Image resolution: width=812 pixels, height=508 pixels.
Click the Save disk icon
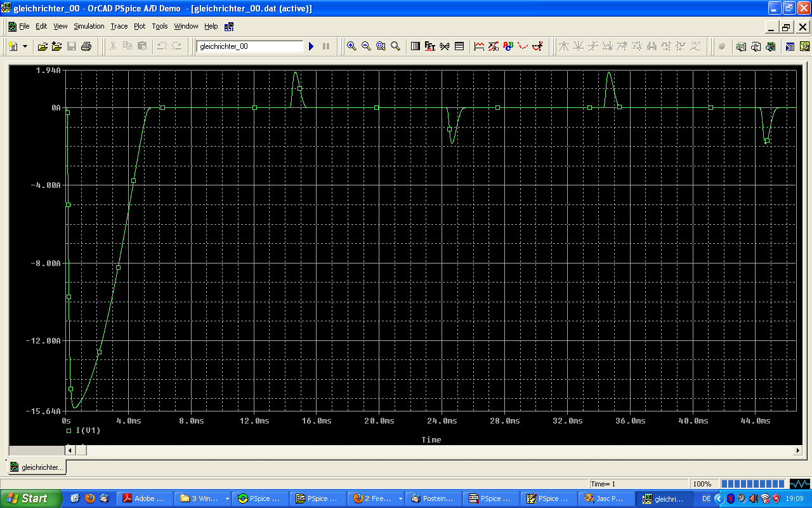[72, 46]
